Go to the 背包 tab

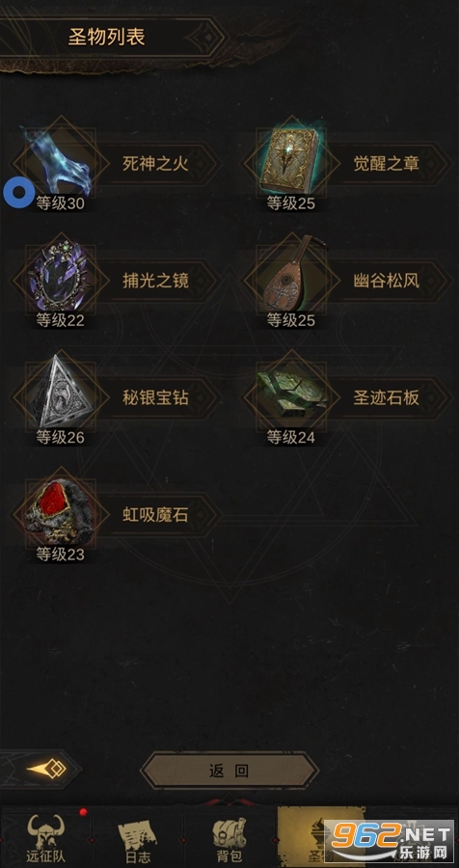229,838
